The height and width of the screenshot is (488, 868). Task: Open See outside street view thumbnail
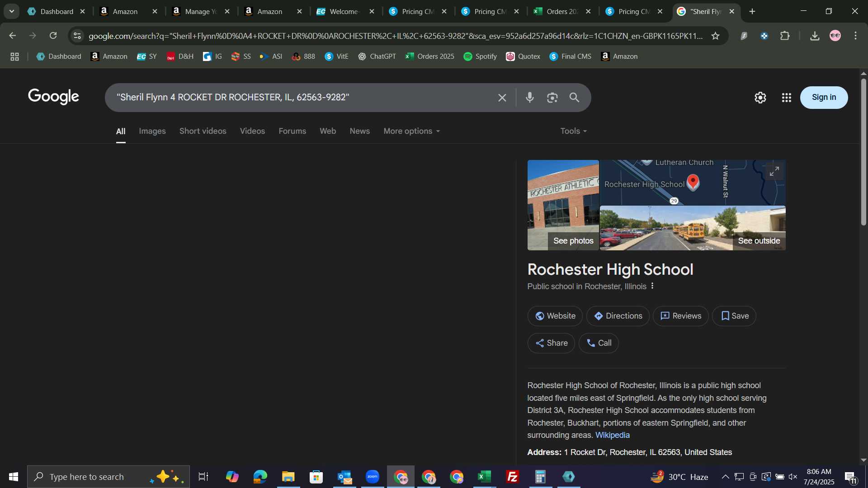(693, 228)
